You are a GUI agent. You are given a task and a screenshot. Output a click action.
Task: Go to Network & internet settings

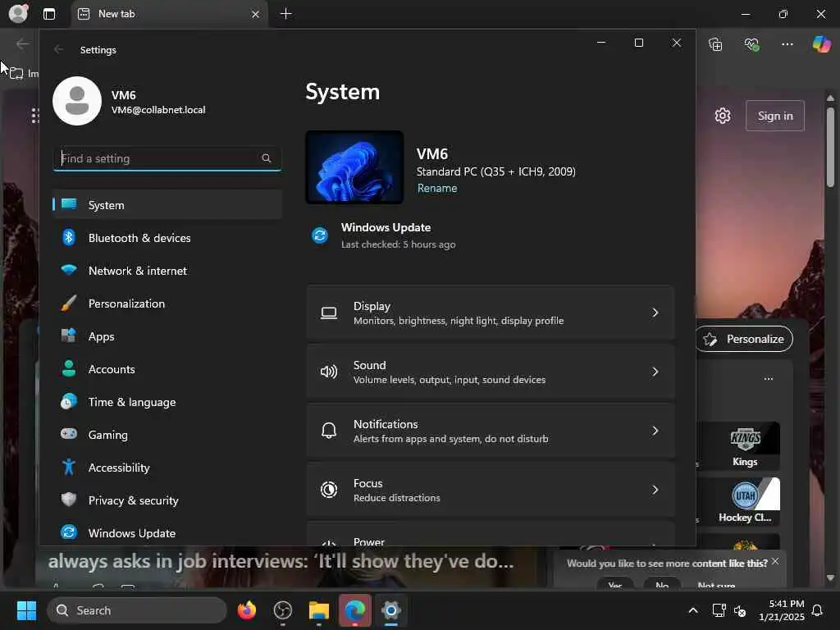(167, 271)
